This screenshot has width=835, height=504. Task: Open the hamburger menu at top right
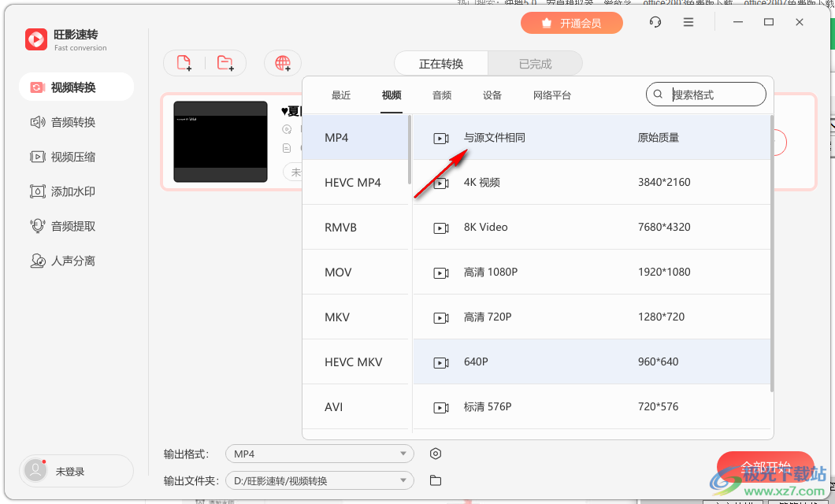point(688,22)
